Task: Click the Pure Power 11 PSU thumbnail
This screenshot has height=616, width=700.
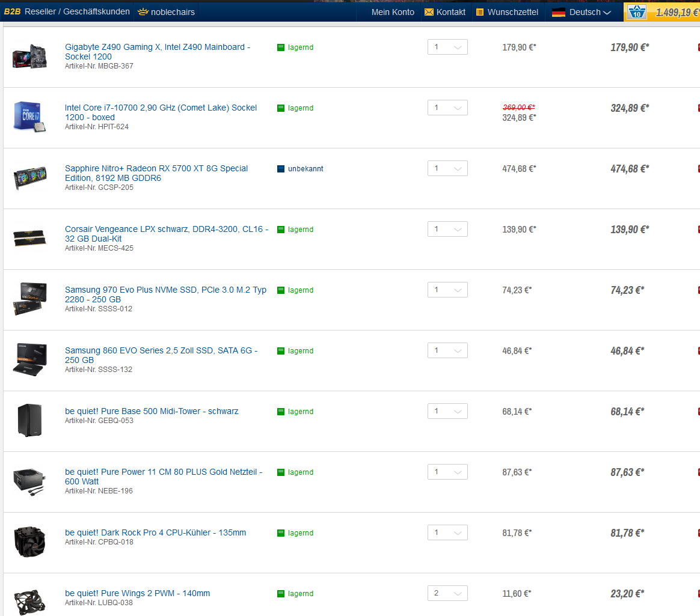Action: [29, 481]
